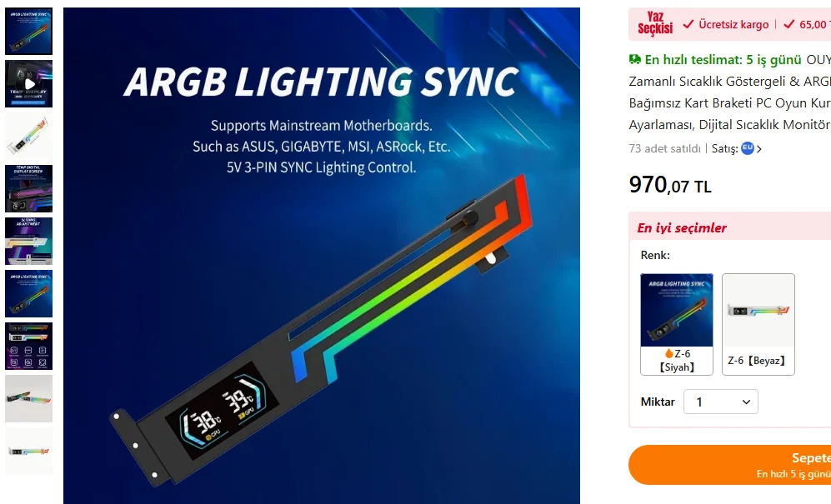Click the blue EU seller badge icon
This screenshot has width=831, height=504.
(x=748, y=148)
